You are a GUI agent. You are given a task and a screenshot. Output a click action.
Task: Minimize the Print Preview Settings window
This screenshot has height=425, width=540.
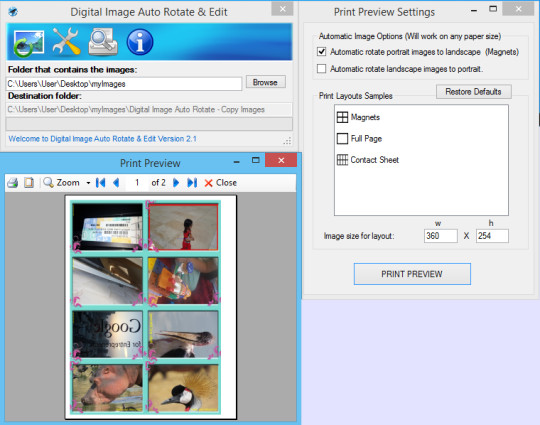tap(474, 10)
